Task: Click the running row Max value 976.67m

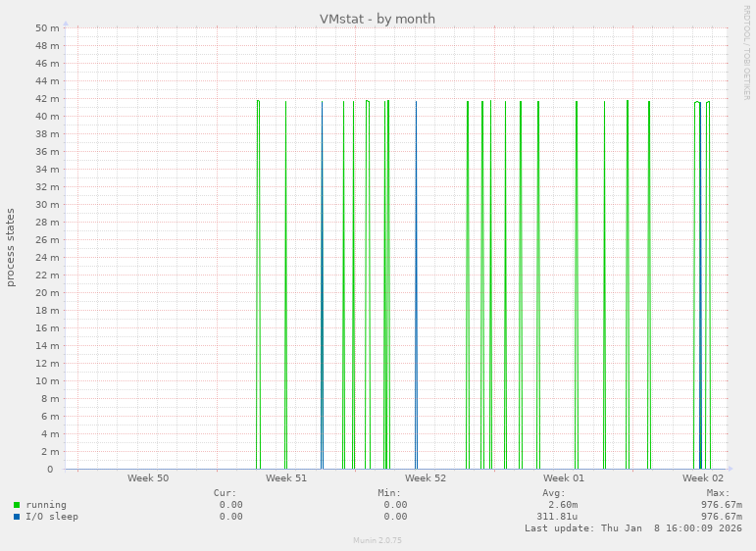Action: (722, 505)
